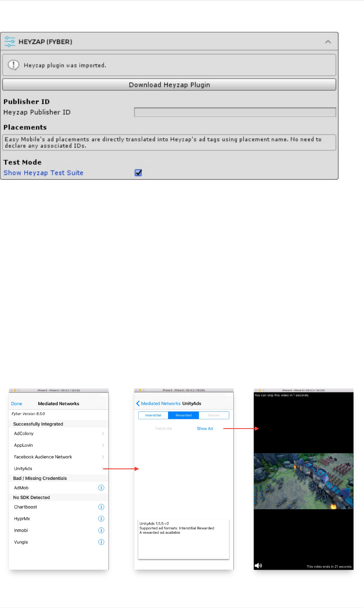364x608 pixels.
Task: Show HyprMx info icon details
Action: (x=101, y=518)
